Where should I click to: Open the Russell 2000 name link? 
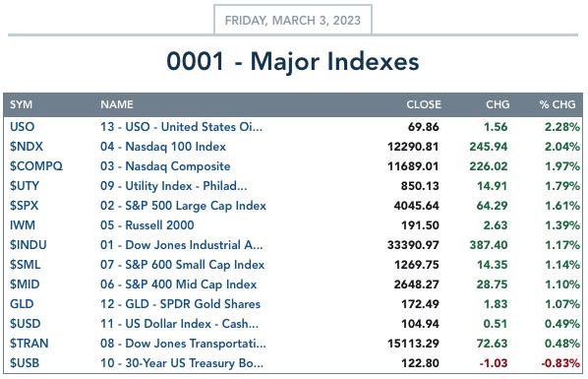[147, 225]
